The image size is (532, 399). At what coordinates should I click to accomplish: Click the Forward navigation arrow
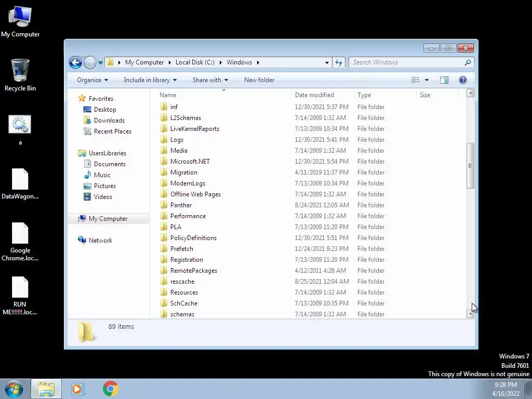(x=90, y=62)
